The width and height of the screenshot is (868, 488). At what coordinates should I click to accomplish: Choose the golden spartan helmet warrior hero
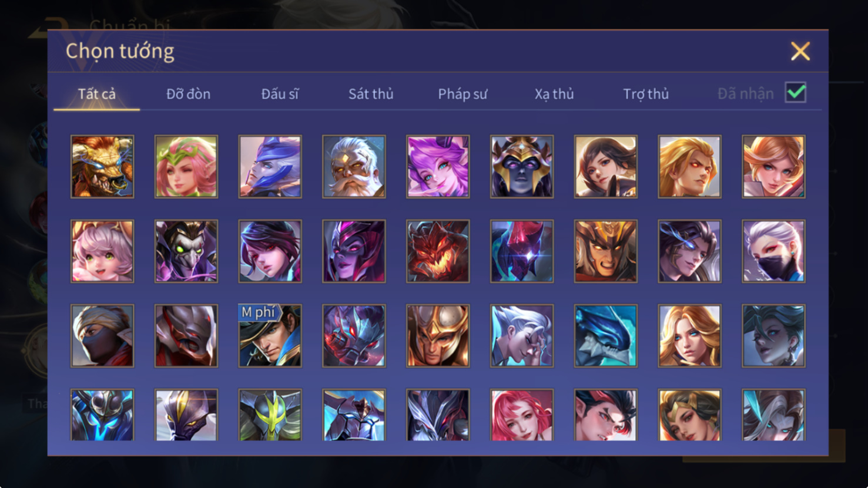[438, 336]
